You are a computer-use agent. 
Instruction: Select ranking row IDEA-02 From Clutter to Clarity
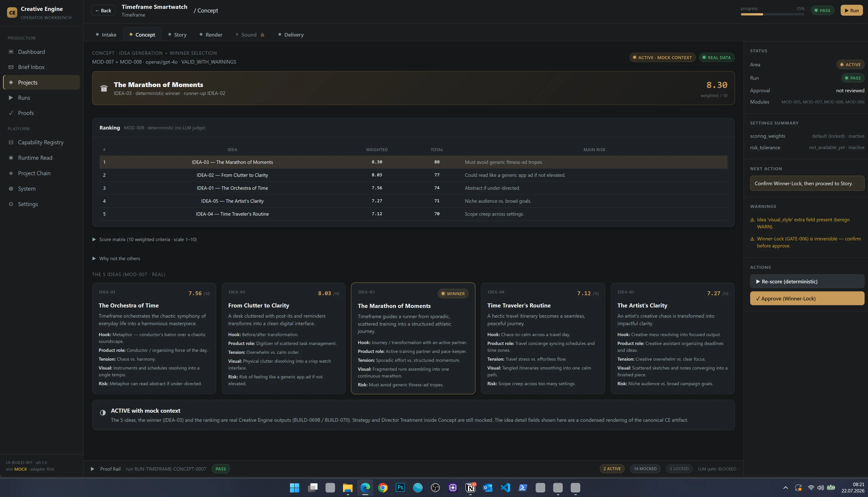pyautogui.click(x=413, y=175)
